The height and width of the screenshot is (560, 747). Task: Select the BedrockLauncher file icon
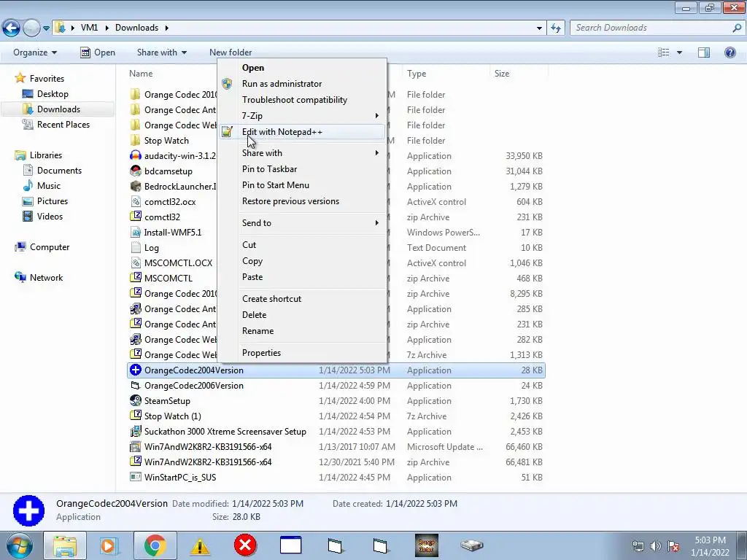135,186
